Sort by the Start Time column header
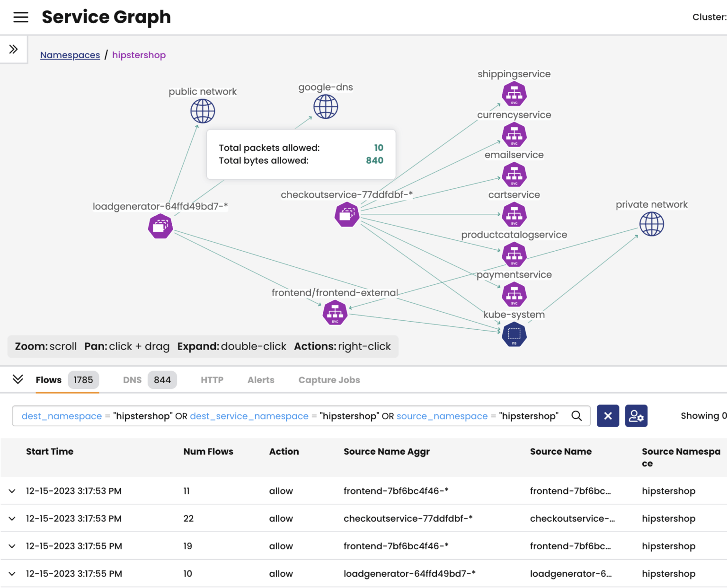Viewport: 727px width, 588px height. pos(50,451)
